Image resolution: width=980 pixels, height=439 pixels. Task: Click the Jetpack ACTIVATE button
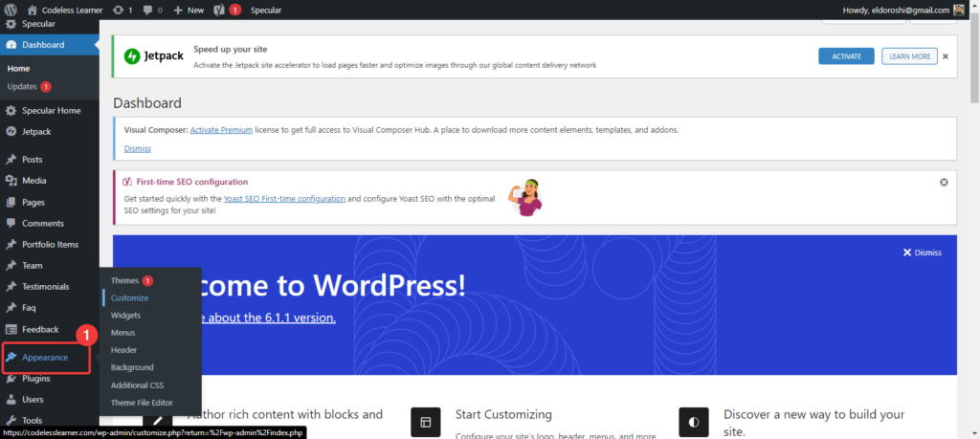pyautogui.click(x=846, y=56)
